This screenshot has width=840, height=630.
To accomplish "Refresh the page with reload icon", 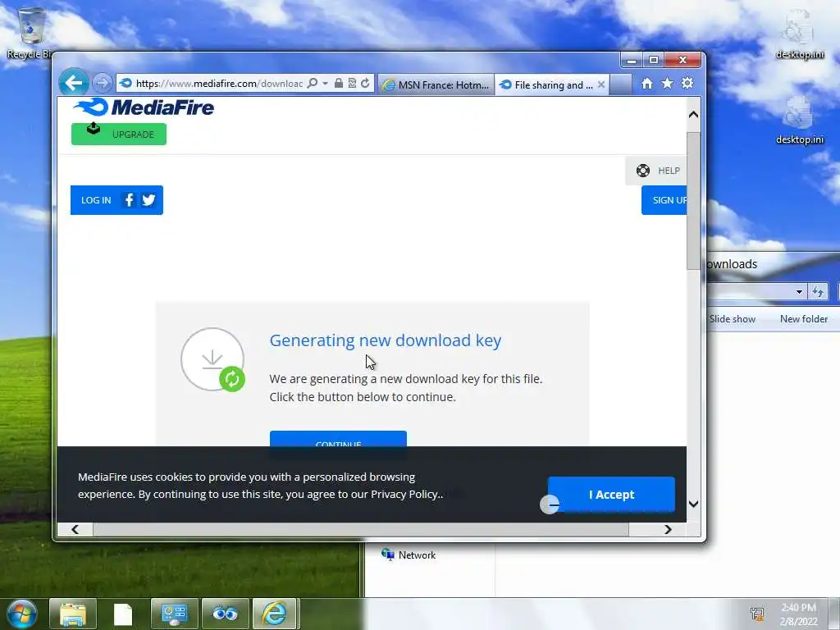I will click(x=365, y=83).
